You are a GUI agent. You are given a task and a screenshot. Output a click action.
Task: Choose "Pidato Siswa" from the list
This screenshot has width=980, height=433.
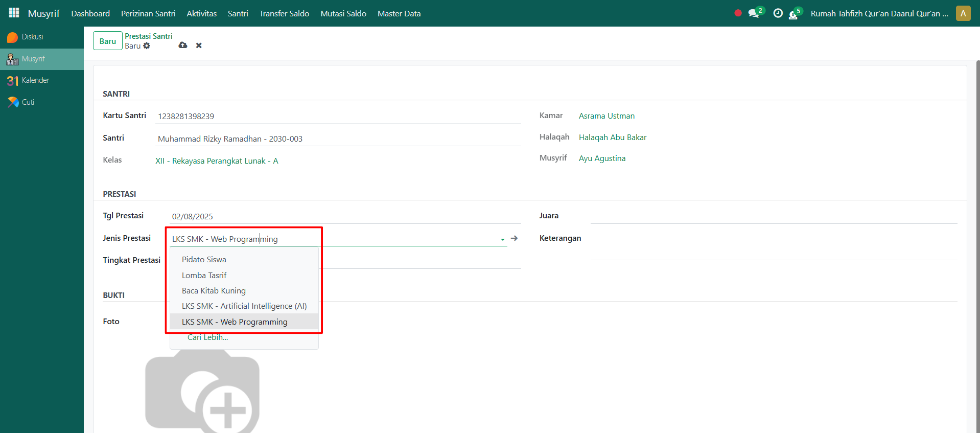pyautogui.click(x=204, y=260)
